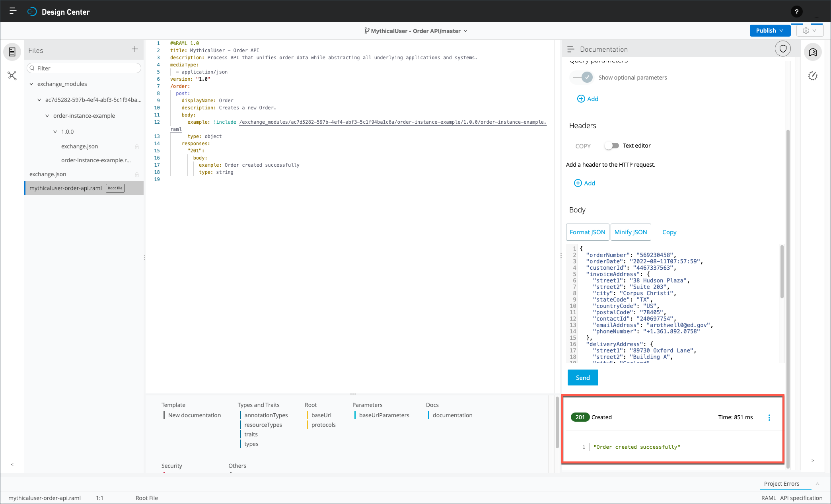The width and height of the screenshot is (831, 504).
Task: Open the Project Errors tab
Action: [781, 484]
